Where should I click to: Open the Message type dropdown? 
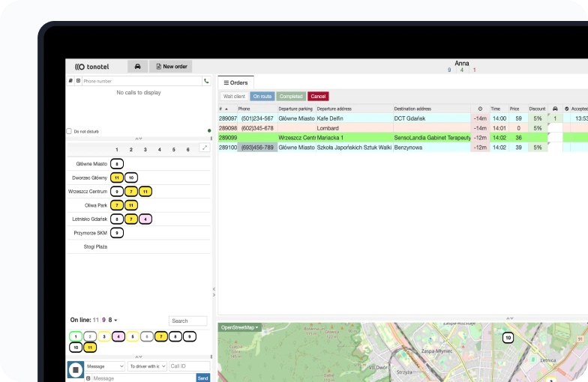105,366
